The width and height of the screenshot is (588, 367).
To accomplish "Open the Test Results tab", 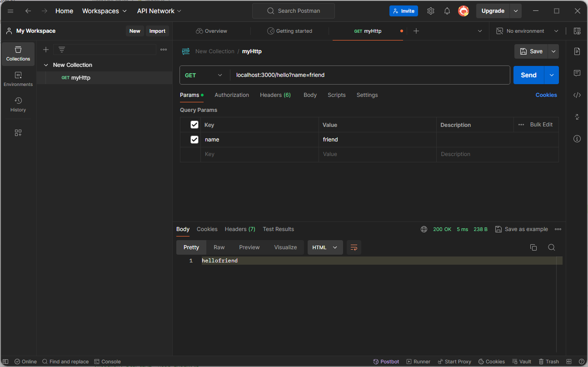I will pos(278,229).
